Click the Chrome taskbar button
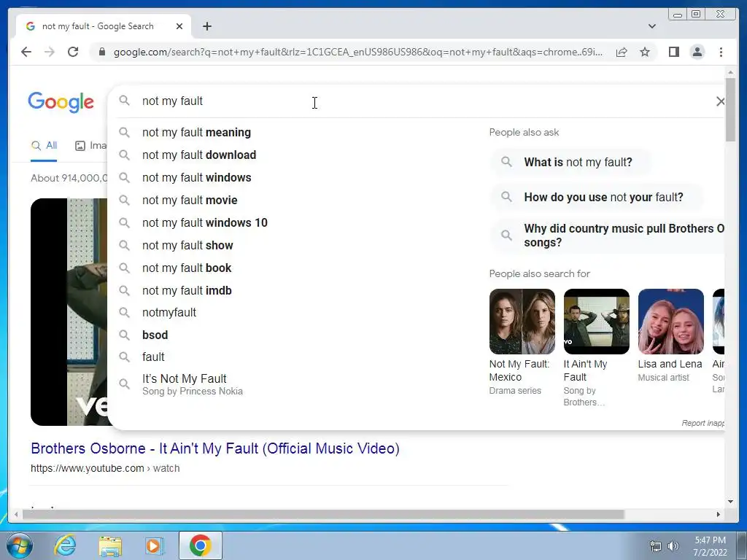 click(x=201, y=545)
